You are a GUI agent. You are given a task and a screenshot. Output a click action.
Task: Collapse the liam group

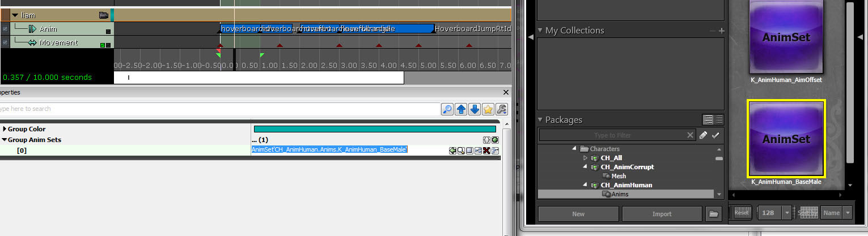click(14, 15)
